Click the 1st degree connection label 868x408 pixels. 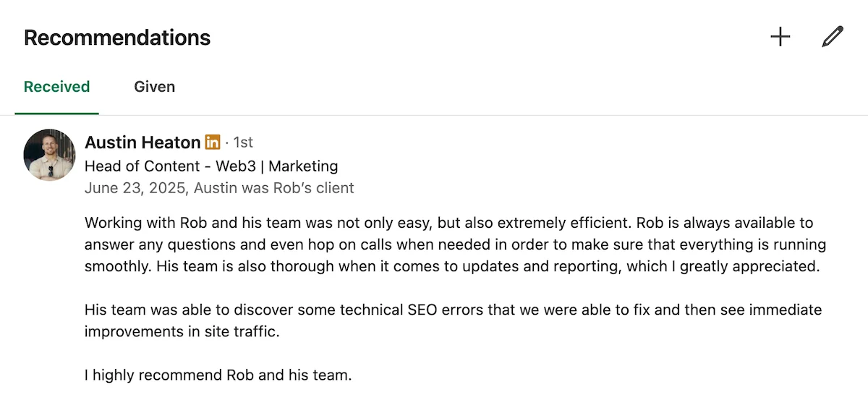pyautogui.click(x=243, y=143)
